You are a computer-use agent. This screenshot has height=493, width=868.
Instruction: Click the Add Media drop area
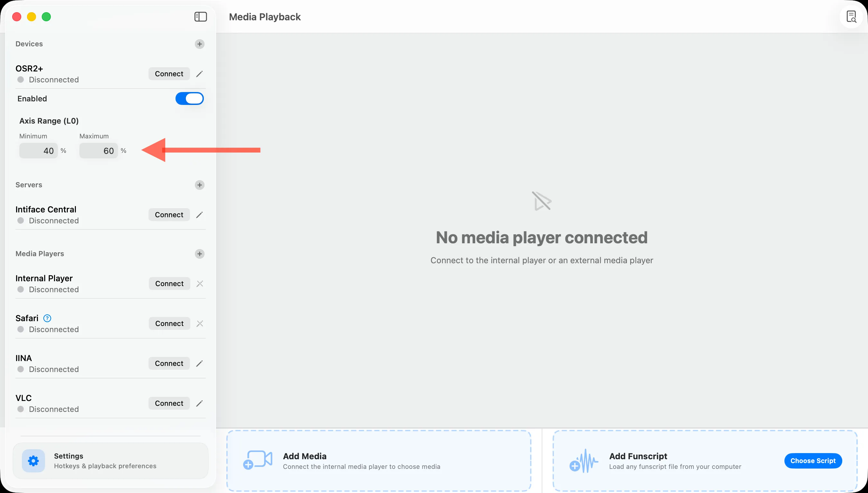point(378,461)
